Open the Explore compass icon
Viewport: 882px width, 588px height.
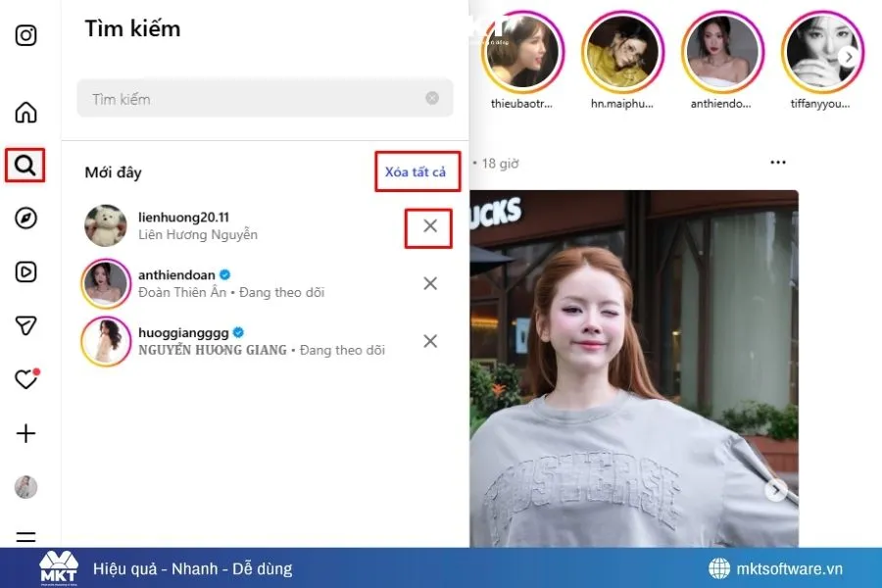pyautogui.click(x=26, y=220)
